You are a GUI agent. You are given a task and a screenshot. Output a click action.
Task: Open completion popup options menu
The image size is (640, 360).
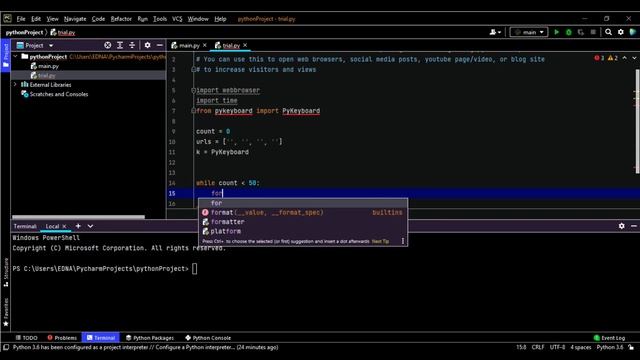[x=403, y=241]
